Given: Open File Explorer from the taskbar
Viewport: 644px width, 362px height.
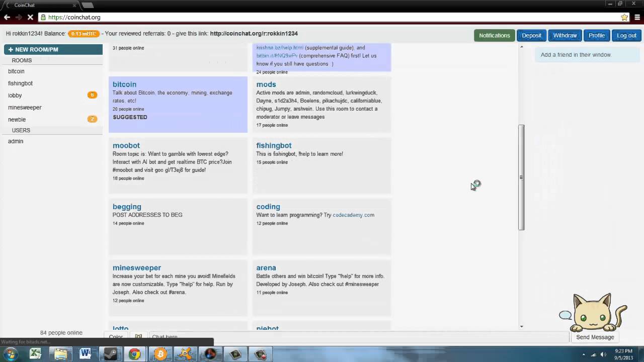Looking at the screenshot, I should (x=60, y=354).
